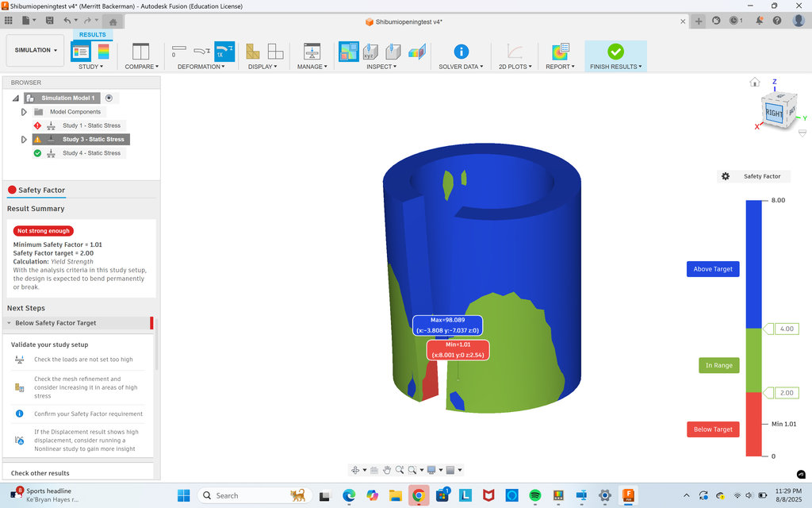Screen dimensions: 812x508
Task: Click the Nonlinear study suggestion
Action: pos(86,440)
